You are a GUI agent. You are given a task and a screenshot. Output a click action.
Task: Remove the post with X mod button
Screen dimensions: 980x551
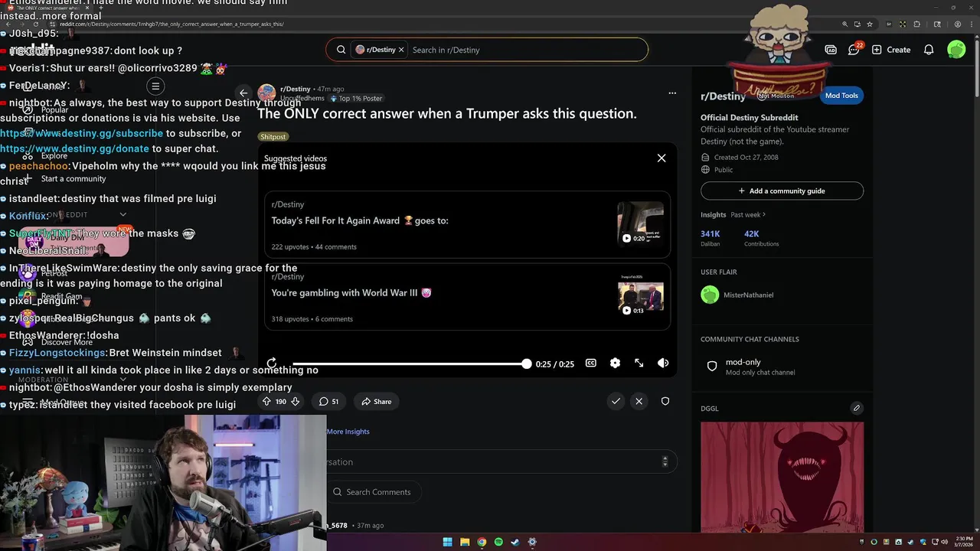pyautogui.click(x=639, y=401)
